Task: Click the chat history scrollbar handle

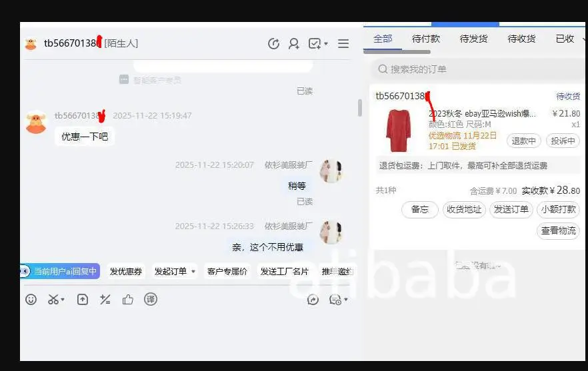Action: click(x=360, y=108)
